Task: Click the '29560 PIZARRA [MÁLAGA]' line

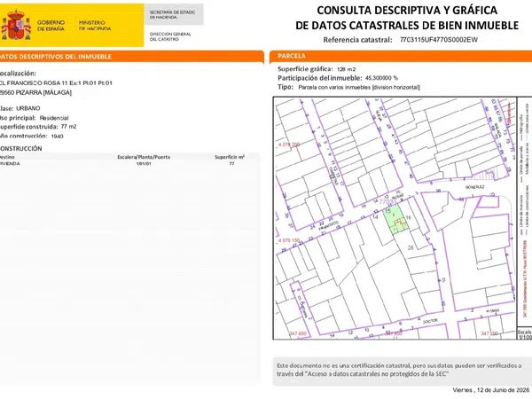Action: 35,92
